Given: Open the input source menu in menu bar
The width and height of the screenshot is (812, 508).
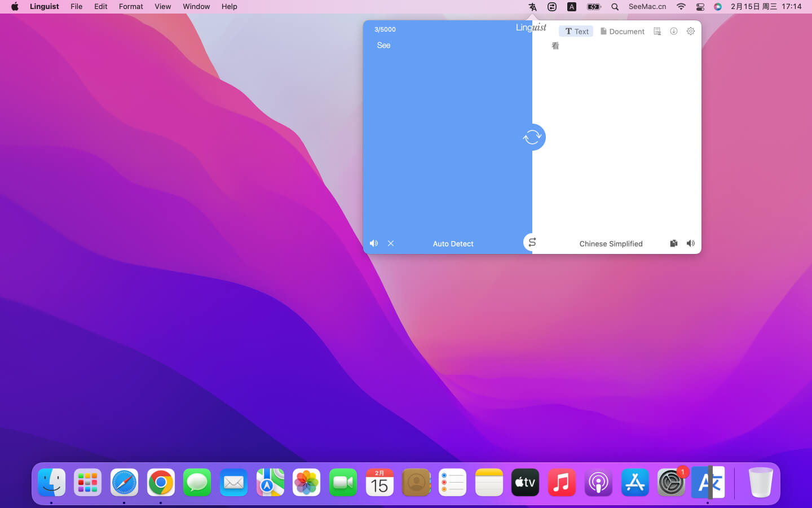Looking at the screenshot, I should [571, 7].
